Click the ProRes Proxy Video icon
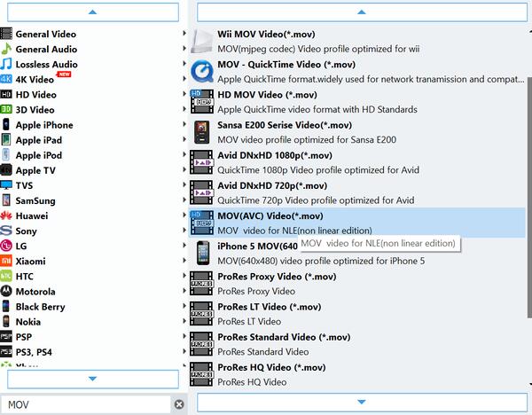532x415 pixels. [202, 283]
